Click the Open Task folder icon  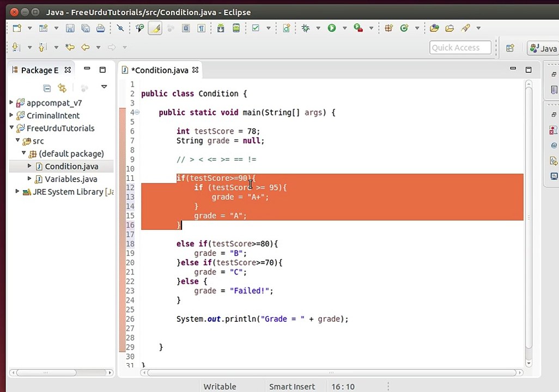(449, 28)
